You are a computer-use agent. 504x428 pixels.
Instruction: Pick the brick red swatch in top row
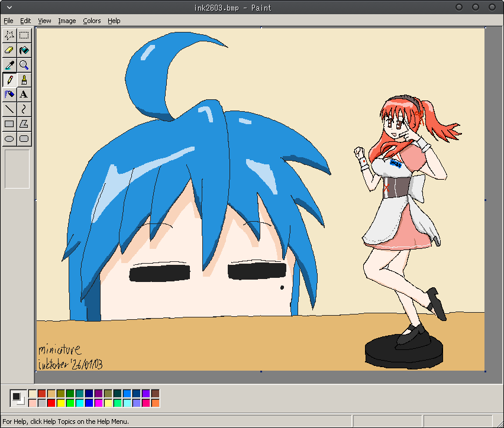pyautogui.click(x=42, y=394)
